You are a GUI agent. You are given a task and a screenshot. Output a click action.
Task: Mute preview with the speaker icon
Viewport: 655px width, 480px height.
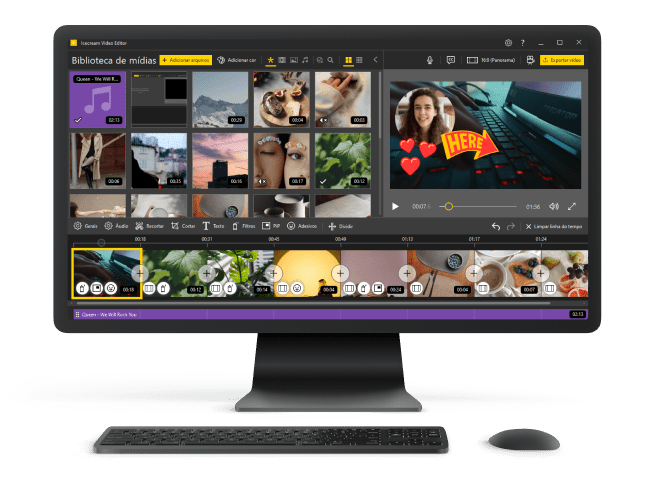(554, 206)
